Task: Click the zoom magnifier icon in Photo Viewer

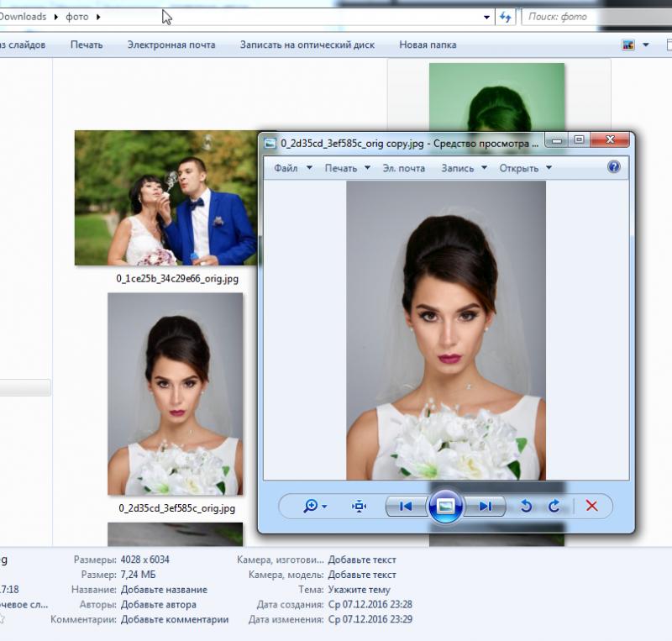Action: tap(310, 507)
